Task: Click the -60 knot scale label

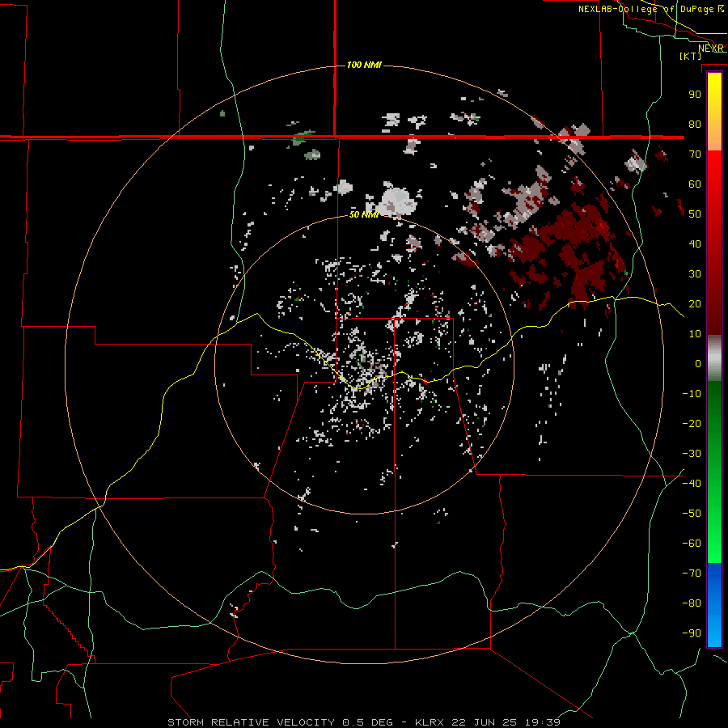Action: (692, 544)
